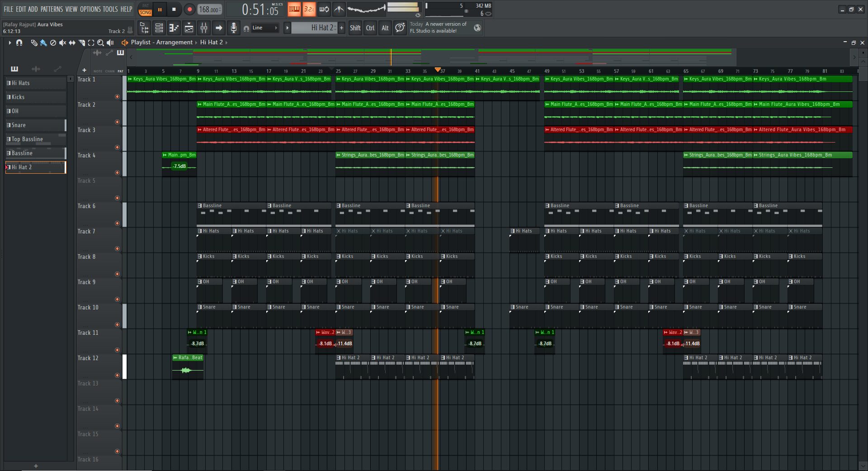Open the Line snap dropdown
This screenshot has height=471, width=868.
[265, 28]
